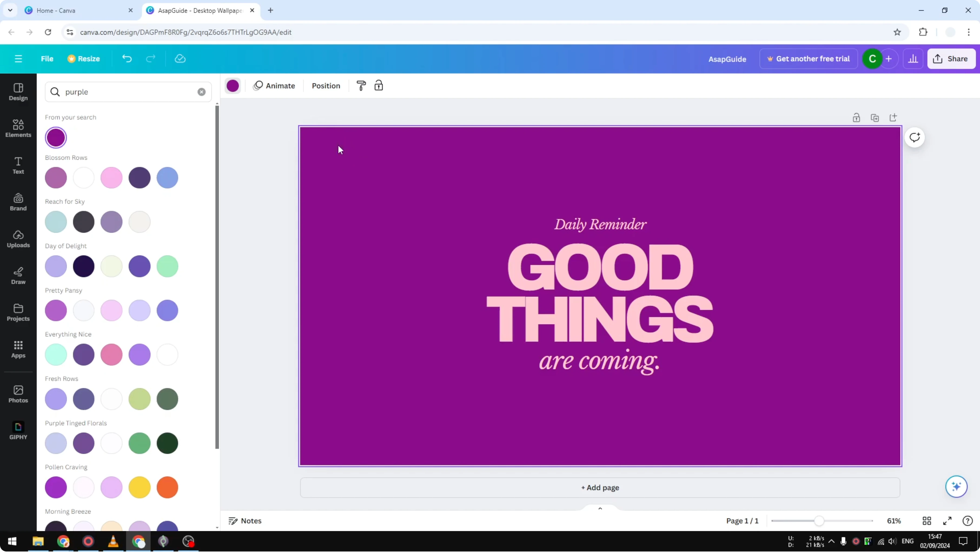Select the Draw tool

tap(18, 276)
